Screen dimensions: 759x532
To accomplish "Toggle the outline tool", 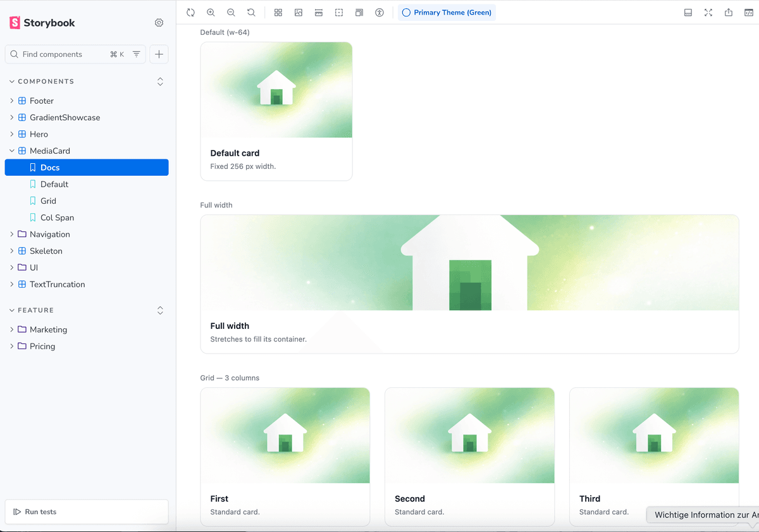I will pos(339,13).
